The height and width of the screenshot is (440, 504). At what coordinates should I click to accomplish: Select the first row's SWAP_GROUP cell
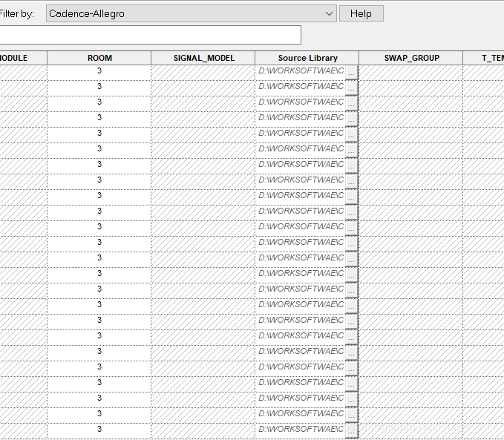click(x=410, y=71)
